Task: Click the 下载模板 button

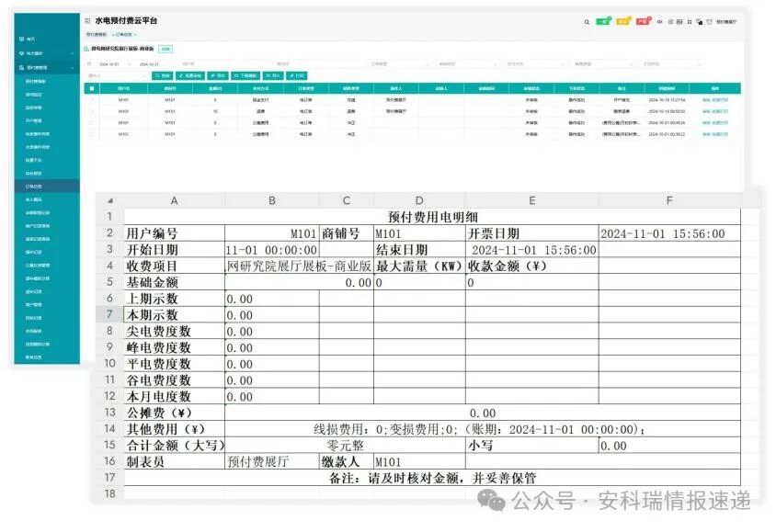Action: [x=246, y=75]
